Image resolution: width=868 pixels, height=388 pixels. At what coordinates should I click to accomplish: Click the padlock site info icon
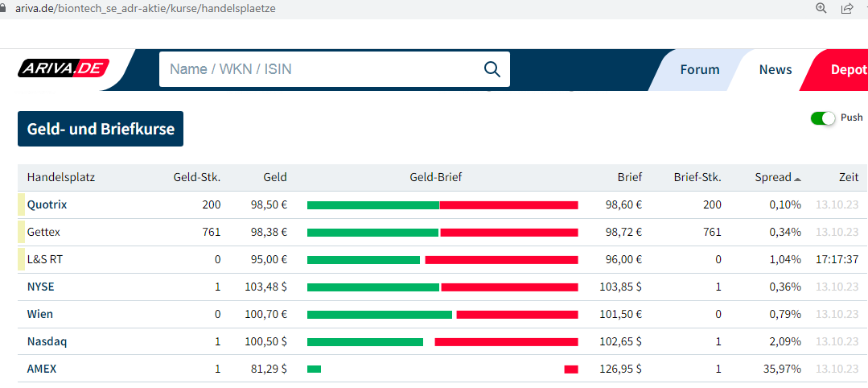tap(3, 8)
